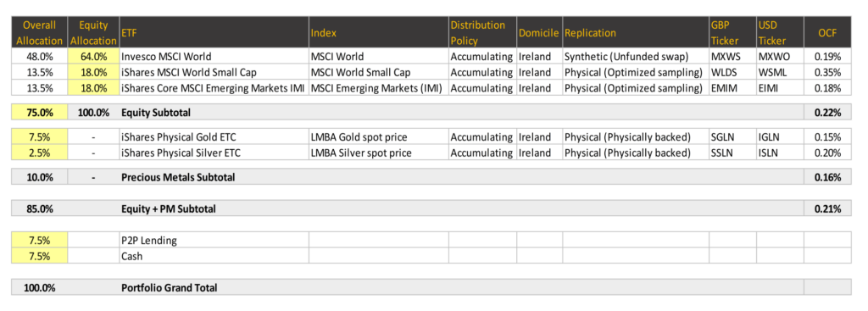Select the 7.5% Cash allocation cell

39,256
